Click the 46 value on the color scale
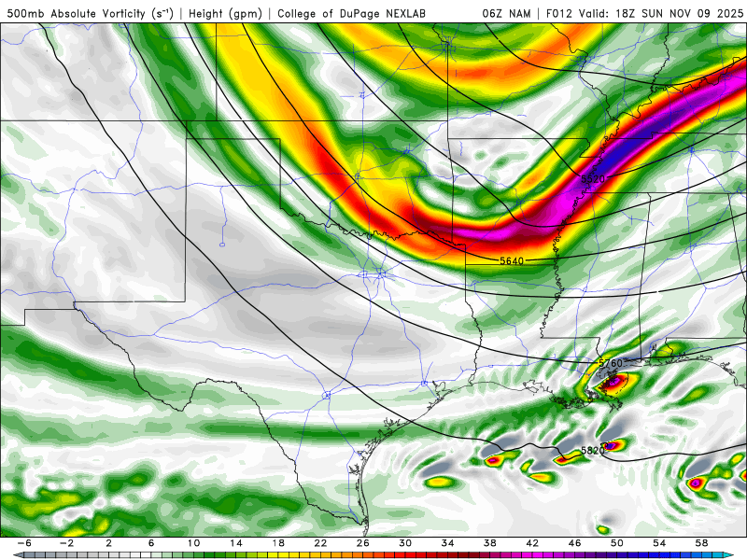This screenshot has width=747, height=560. click(575, 543)
